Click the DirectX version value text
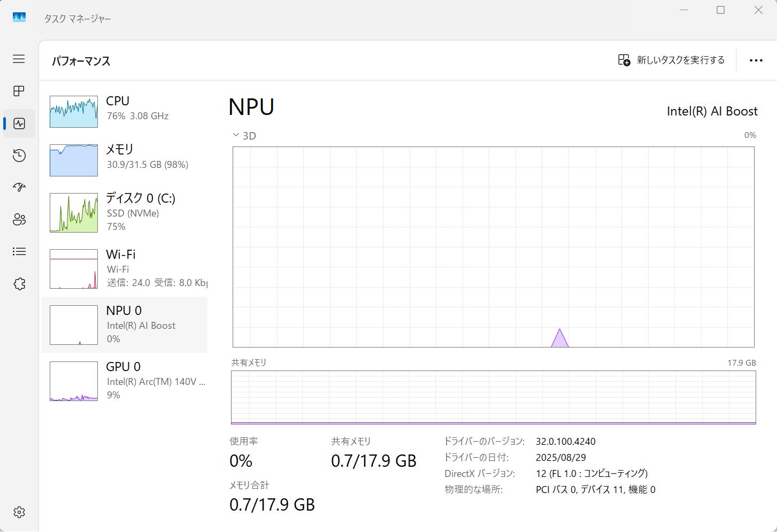The width and height of the screenshot is (777, 532). [592, 474]
